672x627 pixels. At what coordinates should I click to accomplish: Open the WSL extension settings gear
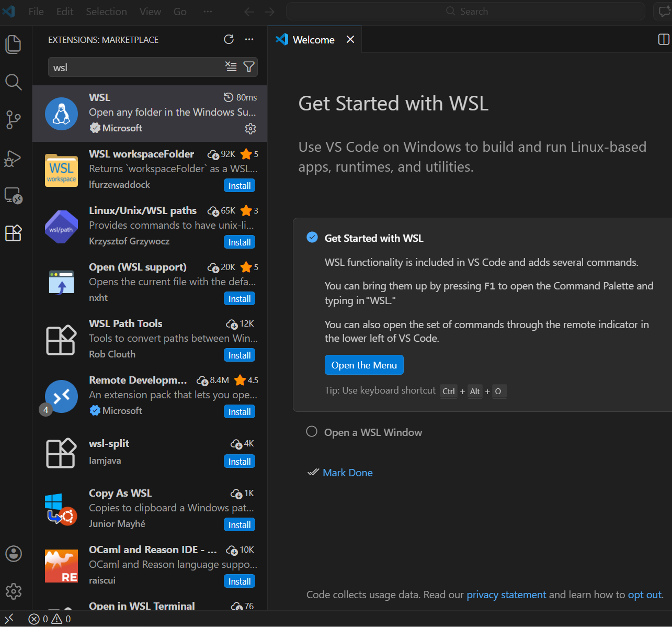(250, 128)
